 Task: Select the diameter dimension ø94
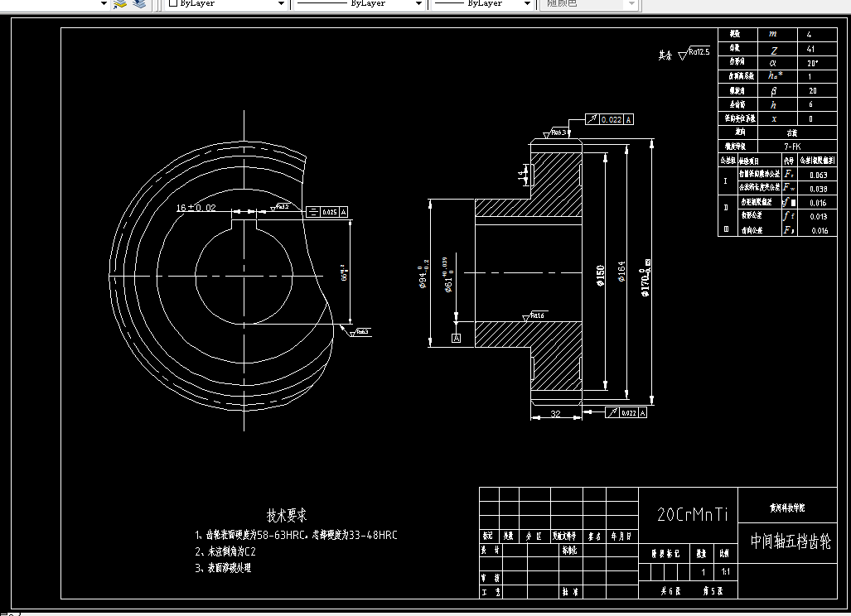[423, 274]
